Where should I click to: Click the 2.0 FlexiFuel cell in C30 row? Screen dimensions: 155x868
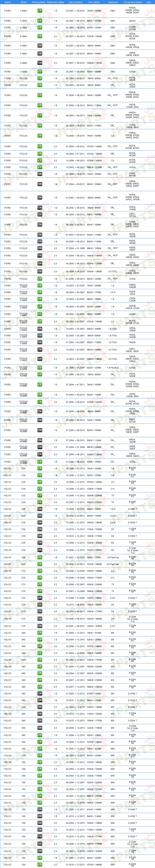[113, 564]
